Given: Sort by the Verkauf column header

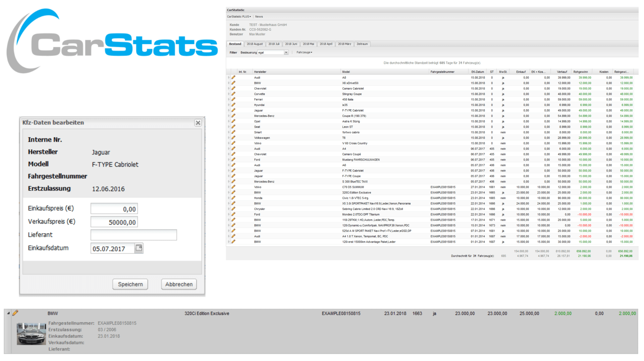Looking at the screenshot, I should click(x=562, y=72).
